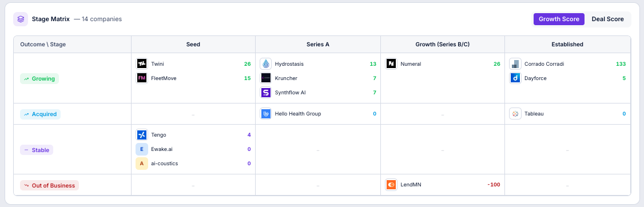
Task: Click the Numeral company logo
Action: coord(391,63)
